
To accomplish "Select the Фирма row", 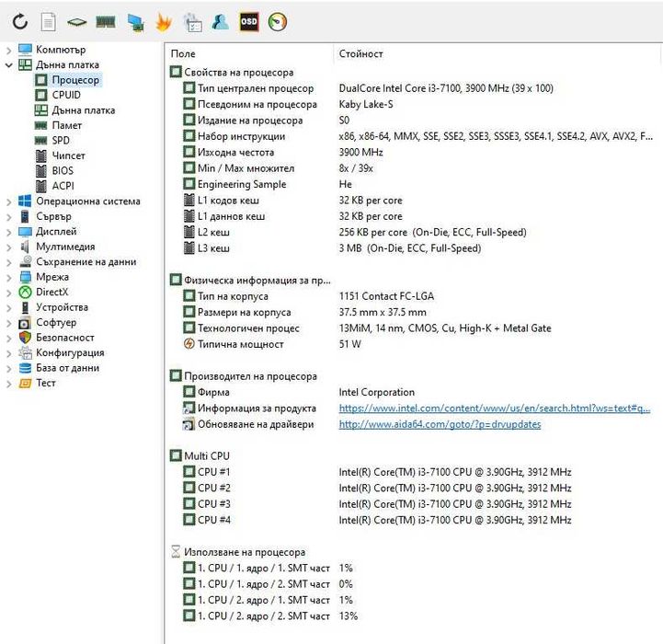I will click(299, 392).
